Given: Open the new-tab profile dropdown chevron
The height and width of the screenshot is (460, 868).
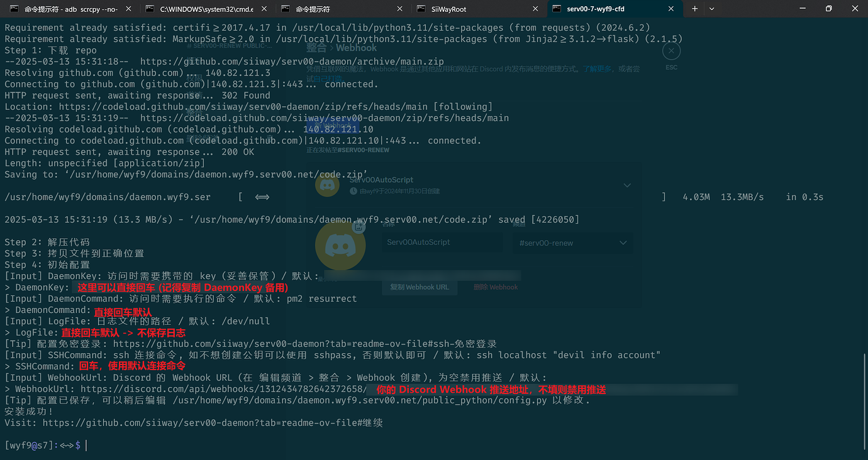Looking at the screenshot, I should click(711, 9).
